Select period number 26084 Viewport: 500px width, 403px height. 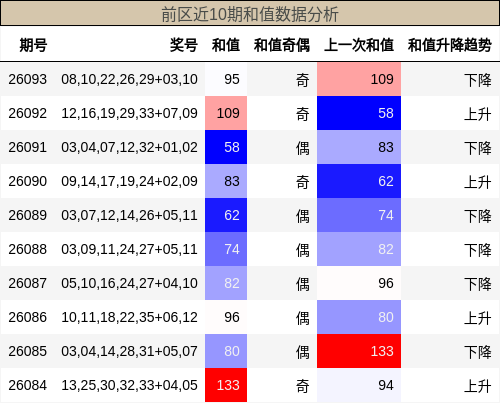28,385
